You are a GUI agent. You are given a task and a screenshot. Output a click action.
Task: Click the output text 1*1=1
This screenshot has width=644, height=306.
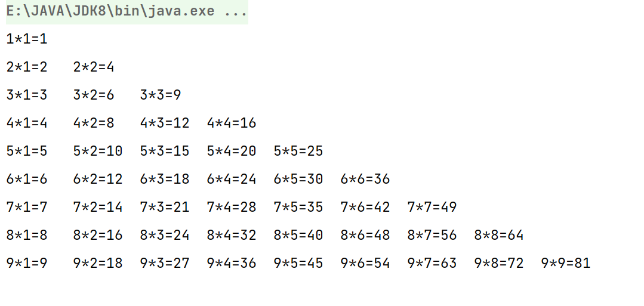(x=27, y=39)
